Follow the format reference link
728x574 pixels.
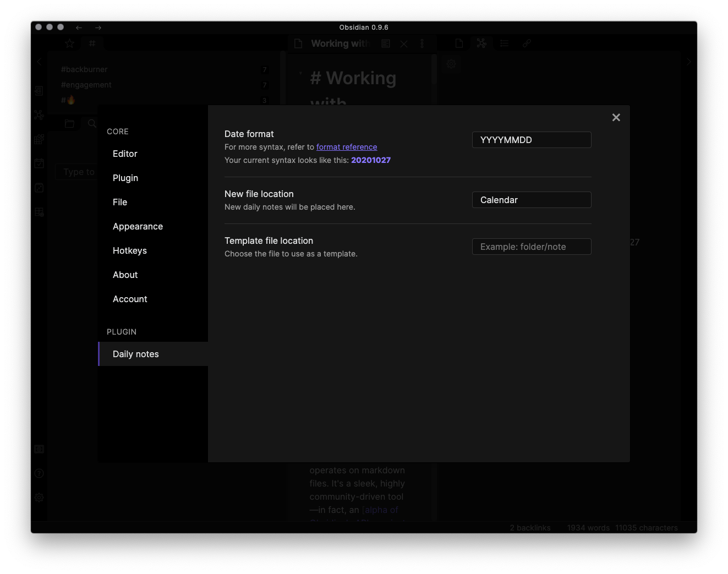click(347, 147)
